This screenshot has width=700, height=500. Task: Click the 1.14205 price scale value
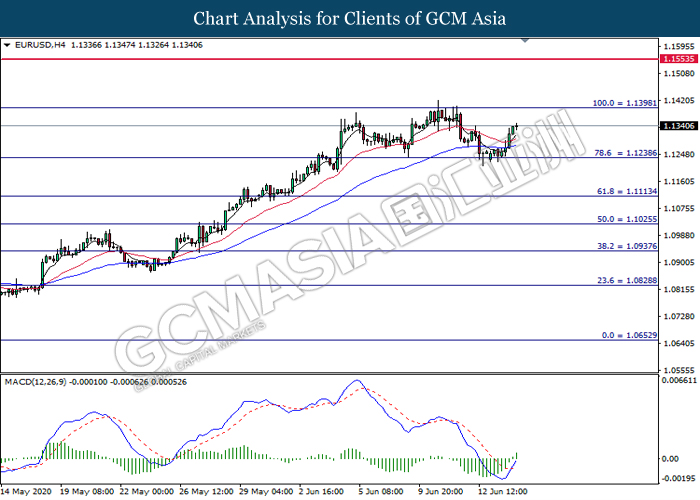tap(679, 100)
